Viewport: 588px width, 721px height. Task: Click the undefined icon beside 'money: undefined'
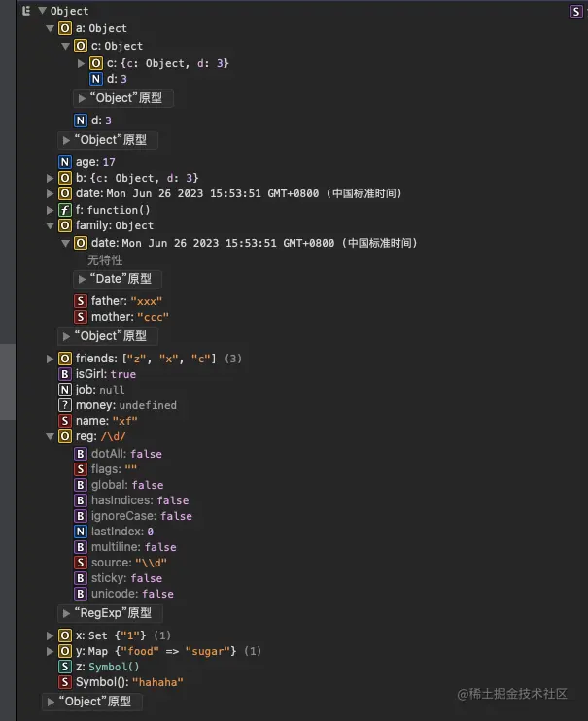click(65, 405)
